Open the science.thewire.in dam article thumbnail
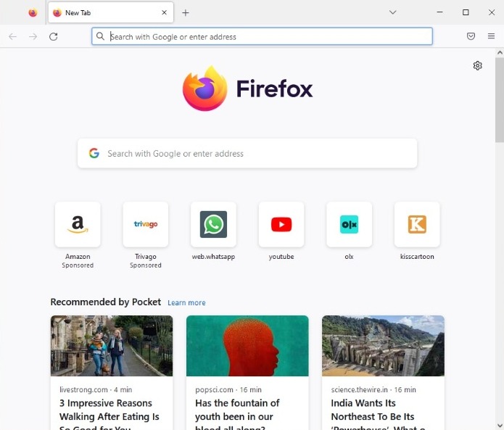Image resolution: width=504 pixels, height=430 pixels. tap(383, 346)
